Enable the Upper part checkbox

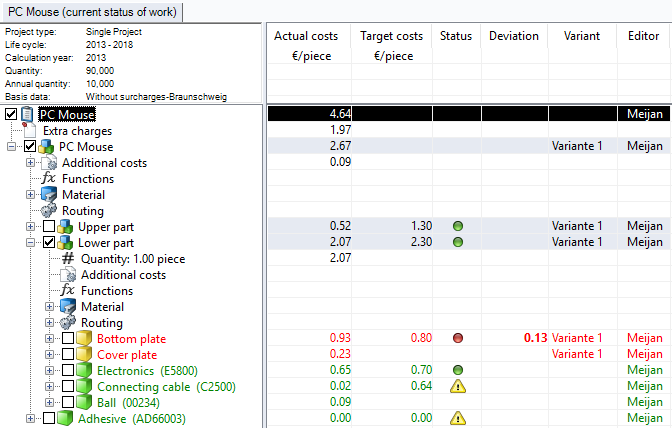[49, 227]
